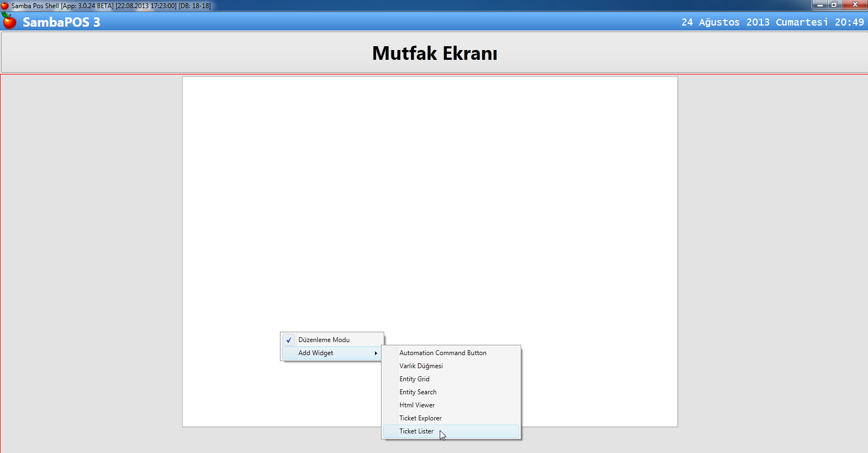Open the Add Widget menu entry
Screen dimensions: 868x453
click(x=316, y=353)
